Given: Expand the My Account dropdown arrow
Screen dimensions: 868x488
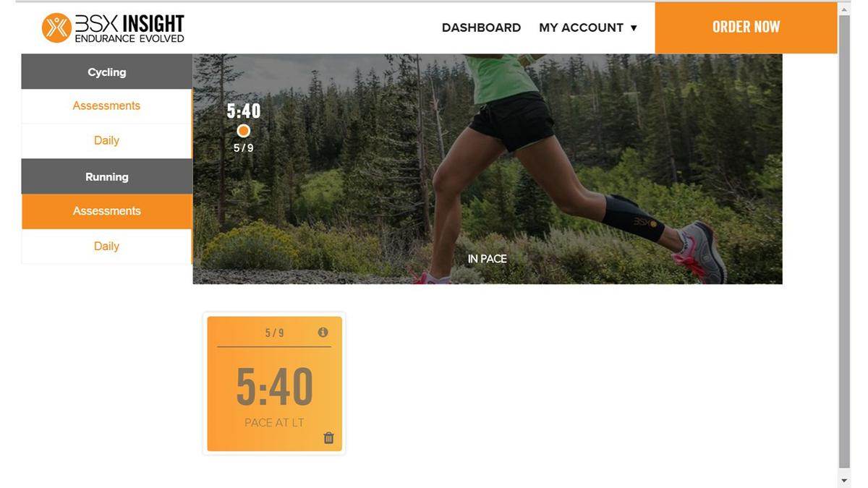Looking at the screenshot, I should pyautogui.click(x=634, y=28).
